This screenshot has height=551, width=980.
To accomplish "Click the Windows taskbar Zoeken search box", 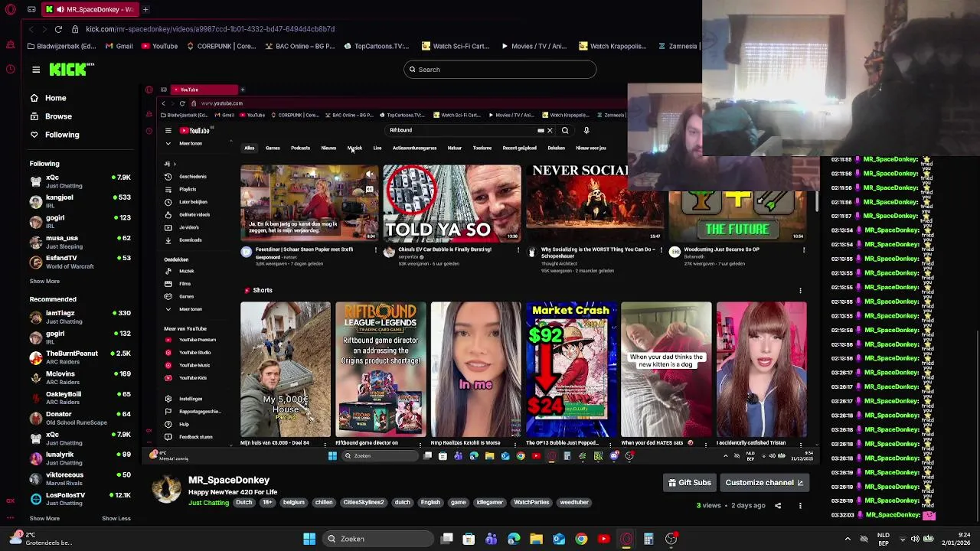I will click(x=377, y=539).
